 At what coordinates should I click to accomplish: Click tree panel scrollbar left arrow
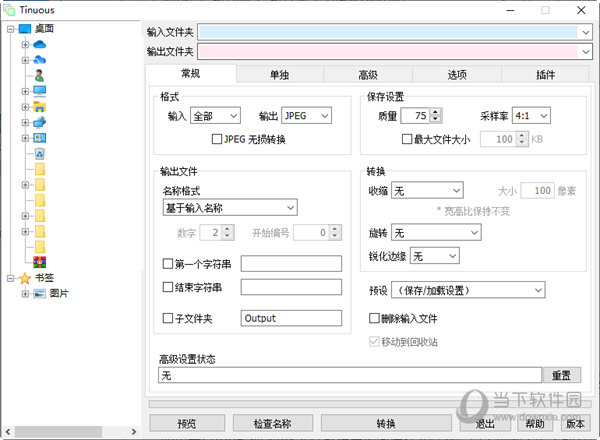pos(8,432)
